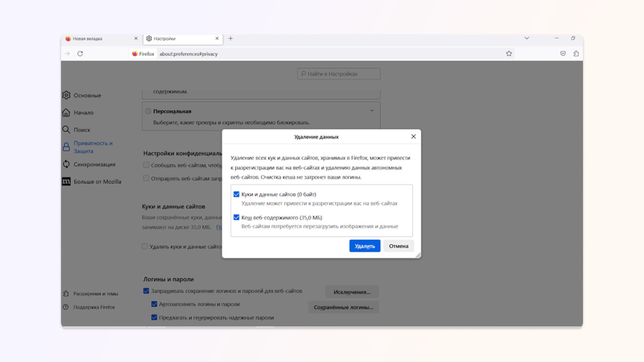Open the Pocket save icon
The height and width of the screenshot is (362, 644).
pyautogui.click(x=563, y=54)
